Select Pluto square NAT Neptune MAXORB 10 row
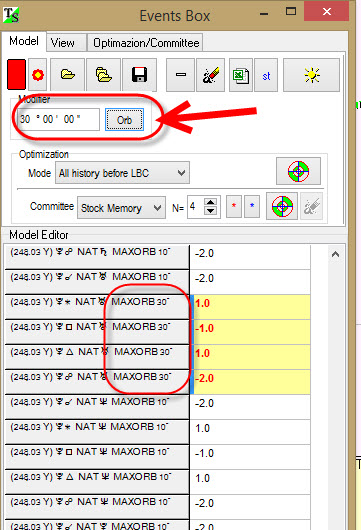 (x=97, y=457)
